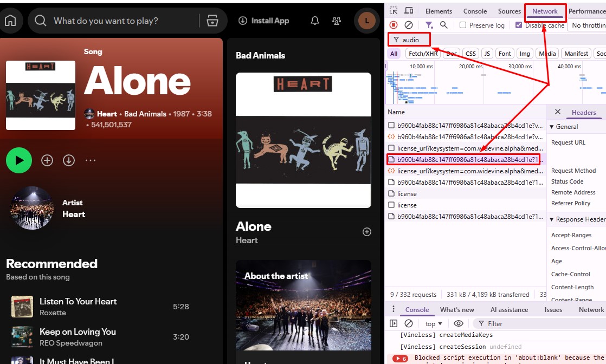Open the No throttling dropdown
The image size is (606, 364).
coord(586,25)
